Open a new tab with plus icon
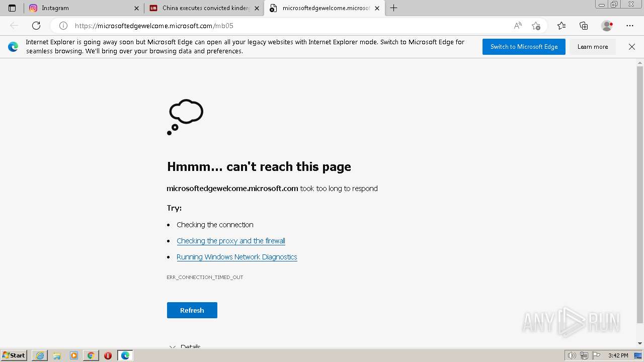Viewport: 644px width, 362px height. 394,8
